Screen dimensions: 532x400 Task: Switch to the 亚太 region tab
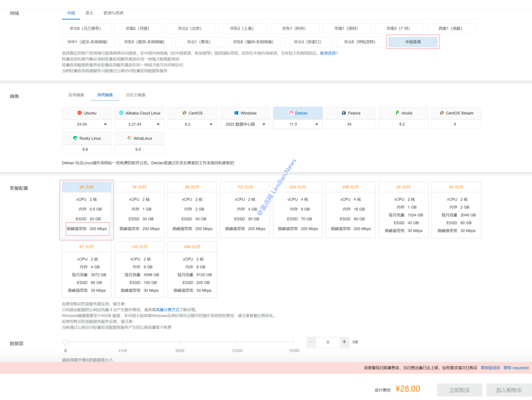89,13
